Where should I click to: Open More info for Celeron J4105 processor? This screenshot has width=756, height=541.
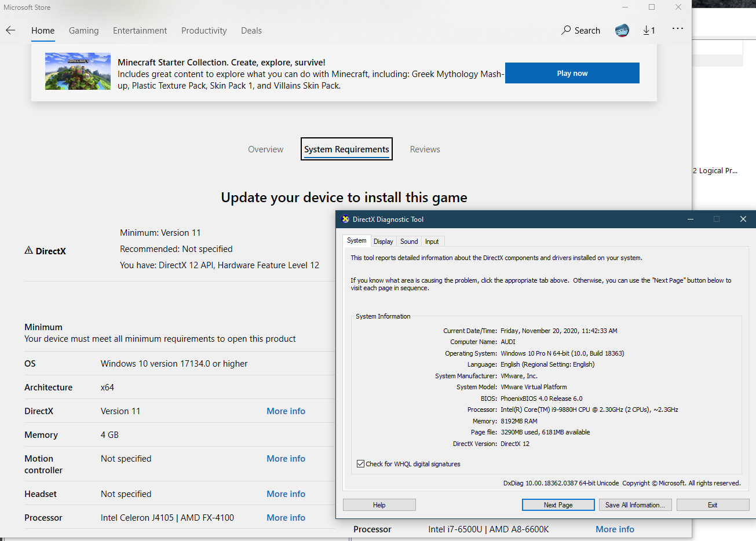(286, 518)
